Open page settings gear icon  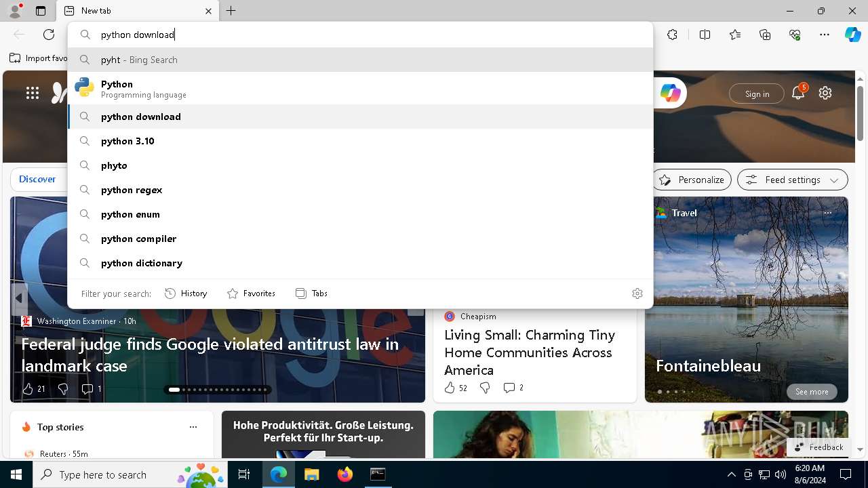[825, 94]
